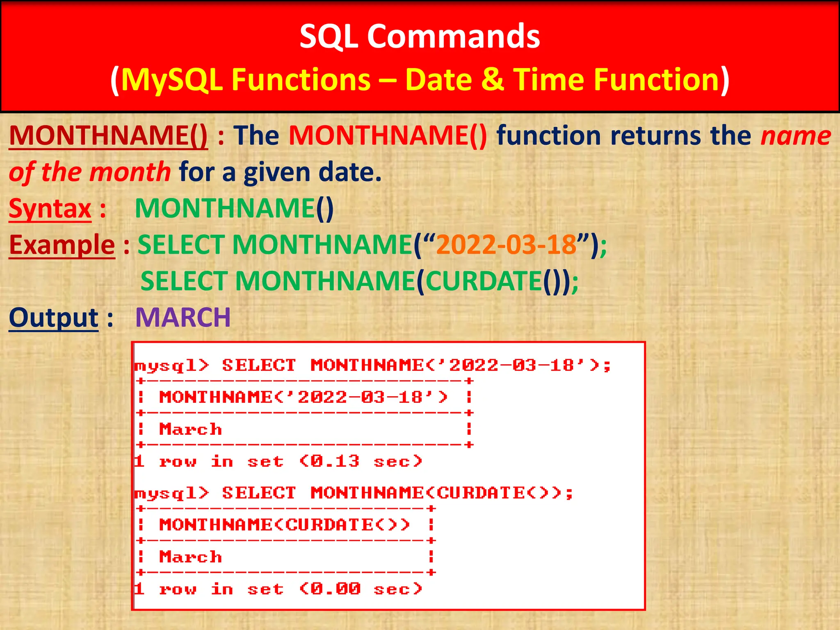Click the mysql prompt line with CURDATE()
This screenshot has height=630, width=840.
click(x=354, y=493)
